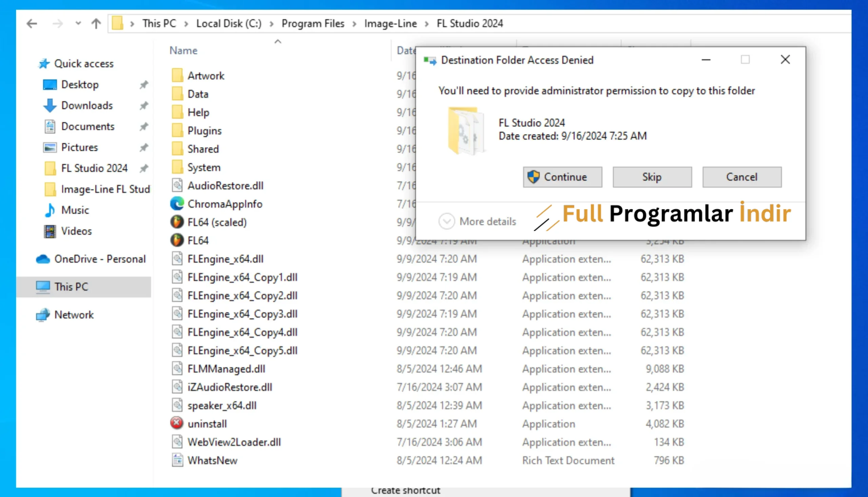Expand chevron after Program Files breadcrumb
Screen dimensions: 868x497
pos(354,23)
